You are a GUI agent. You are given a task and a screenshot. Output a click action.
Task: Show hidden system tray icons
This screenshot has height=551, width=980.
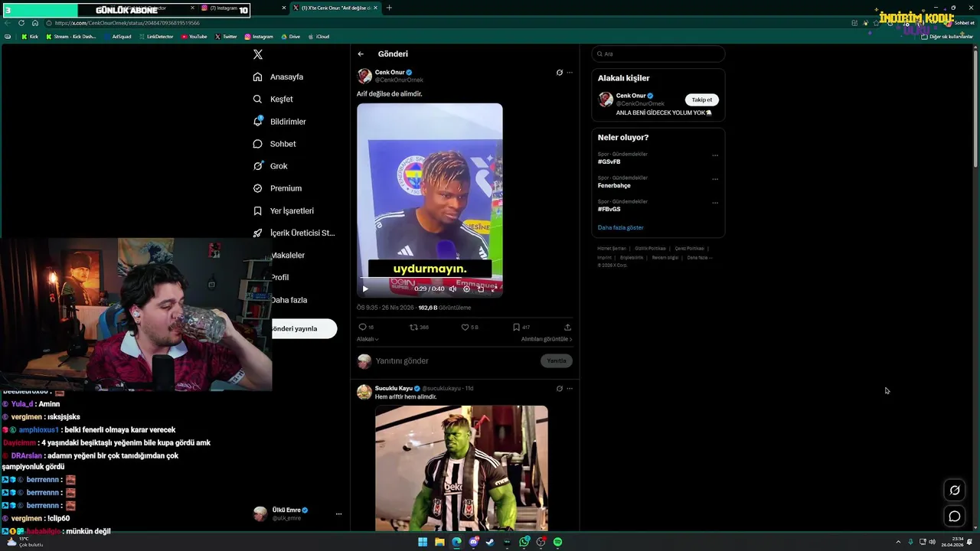tap(898, 542)
